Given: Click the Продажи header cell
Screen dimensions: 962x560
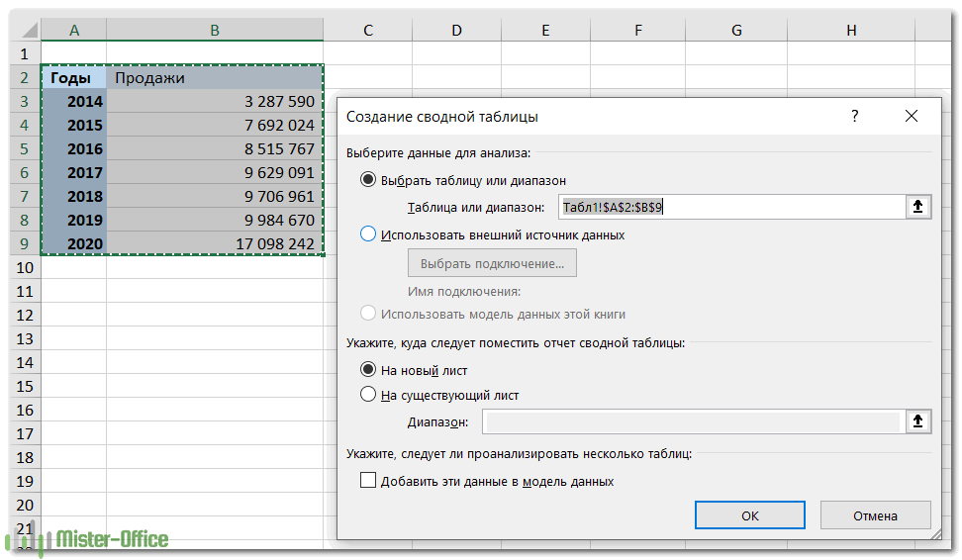Looking at the screenshot, I should 215,78.
